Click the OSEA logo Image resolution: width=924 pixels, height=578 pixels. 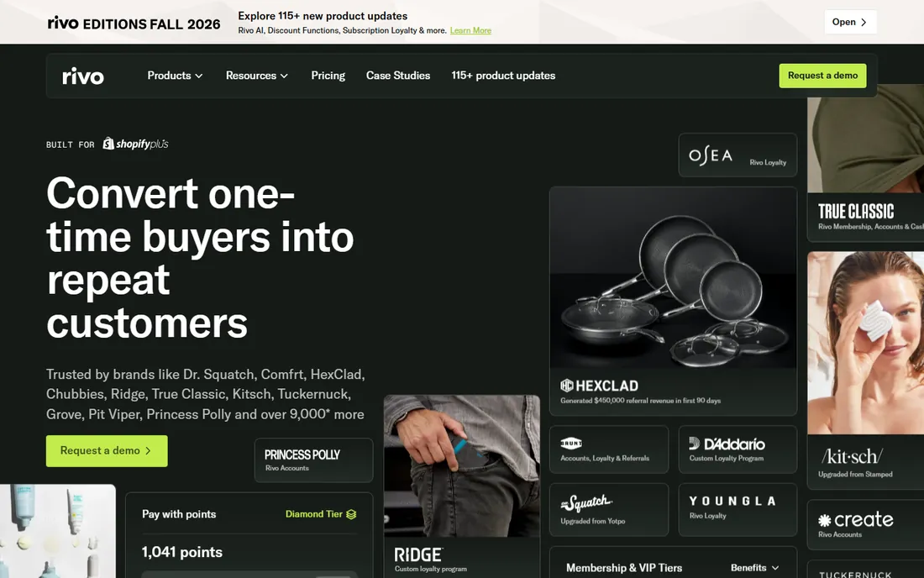[x=711, y=155]
